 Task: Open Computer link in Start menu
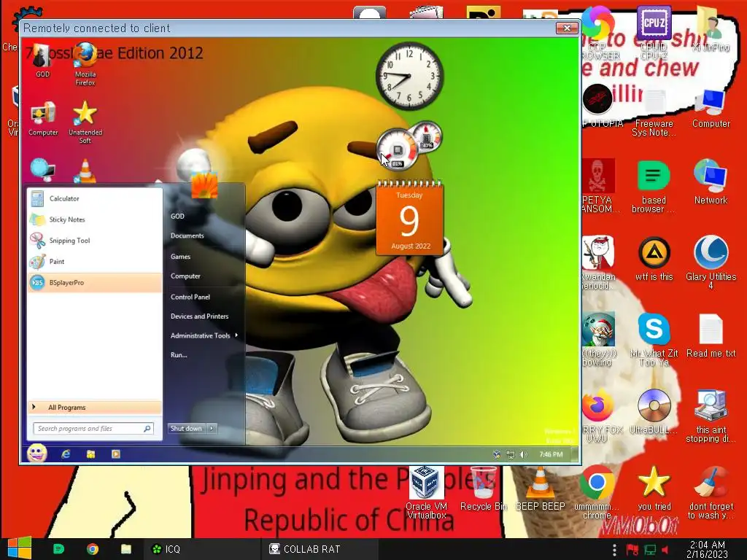pos(185,276)
